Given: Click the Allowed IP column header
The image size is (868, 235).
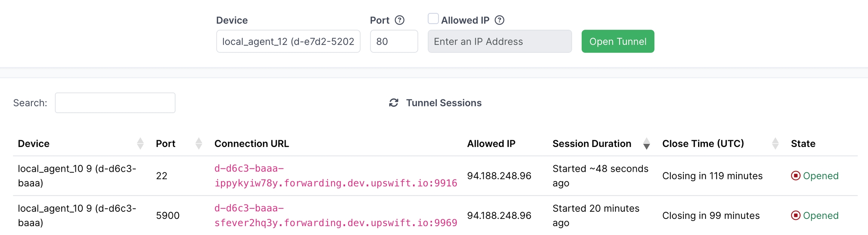Looking at the screenshot, I should [491, 144].
